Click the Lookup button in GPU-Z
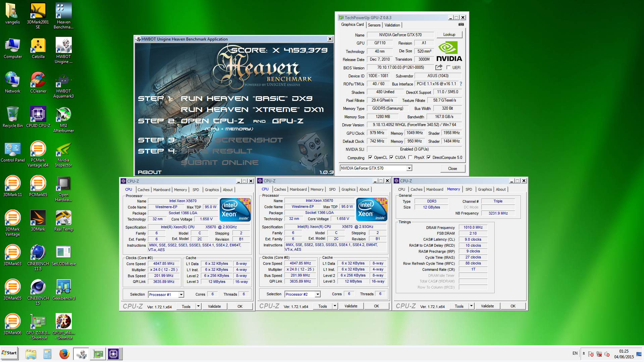The image size is (644, 362). click(449, 35)
